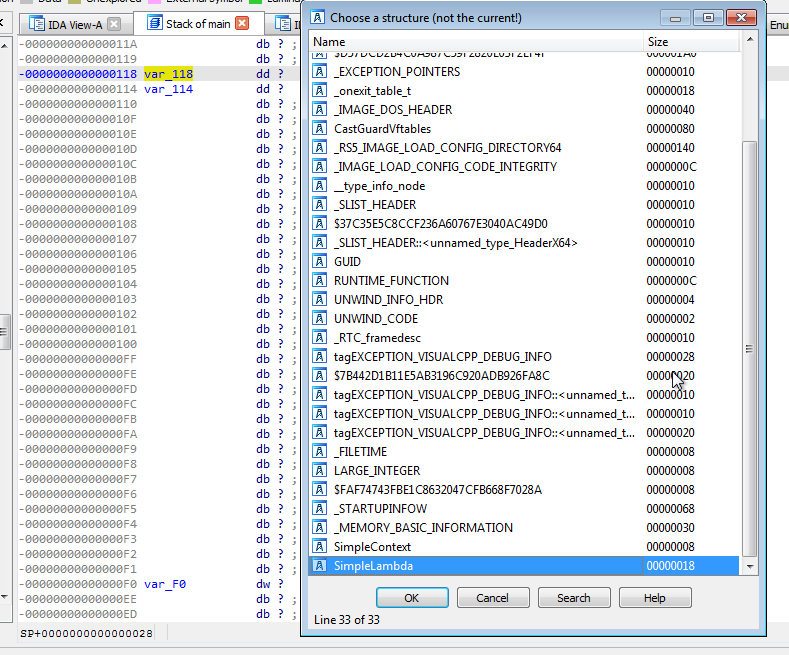Switch to the IDA View-A tab
The image size is (789, 655).
coord(74,24)
